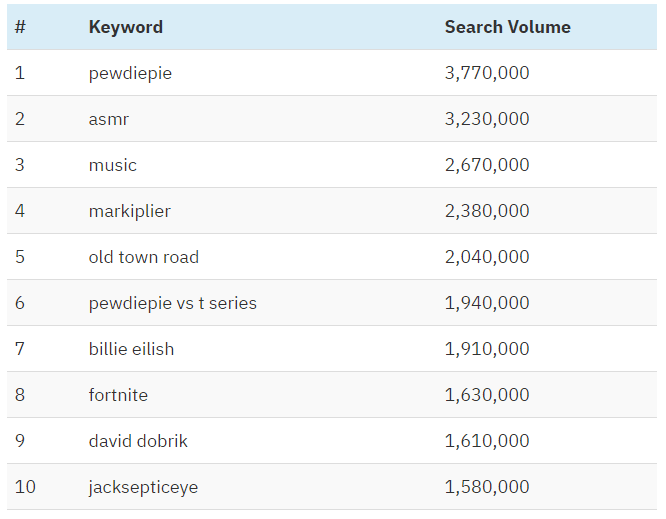
Task: Click rank number 4 in markiplier row
Action: (20, 211)
